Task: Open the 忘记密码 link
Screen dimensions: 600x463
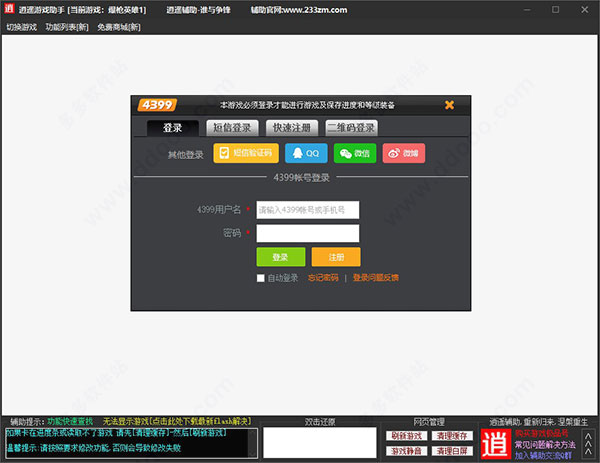Action: [x=323, y=278]
